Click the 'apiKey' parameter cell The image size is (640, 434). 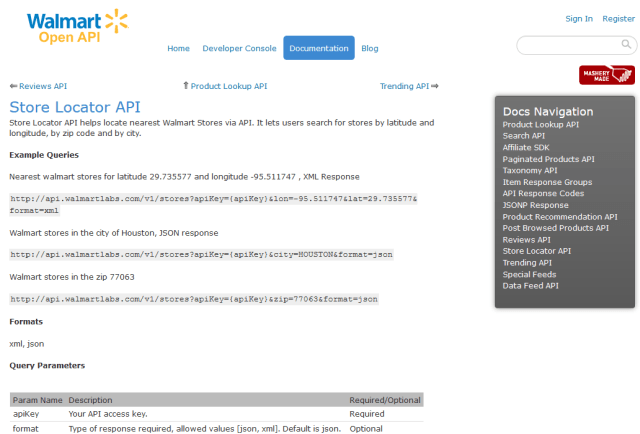[26, 414]
